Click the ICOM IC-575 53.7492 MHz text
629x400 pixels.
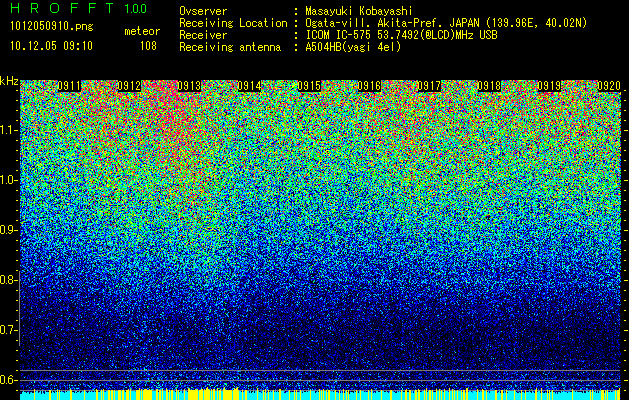click(401, 35)
